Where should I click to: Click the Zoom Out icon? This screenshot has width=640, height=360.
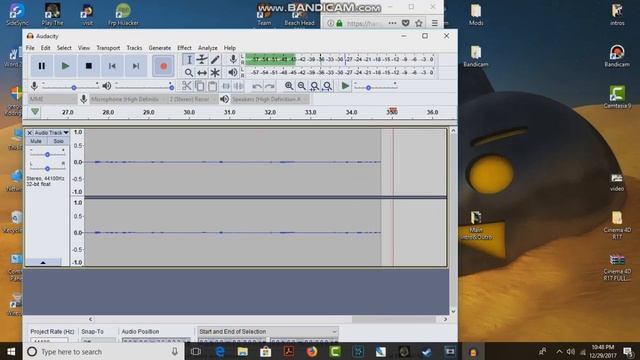(x=302, y=86)
